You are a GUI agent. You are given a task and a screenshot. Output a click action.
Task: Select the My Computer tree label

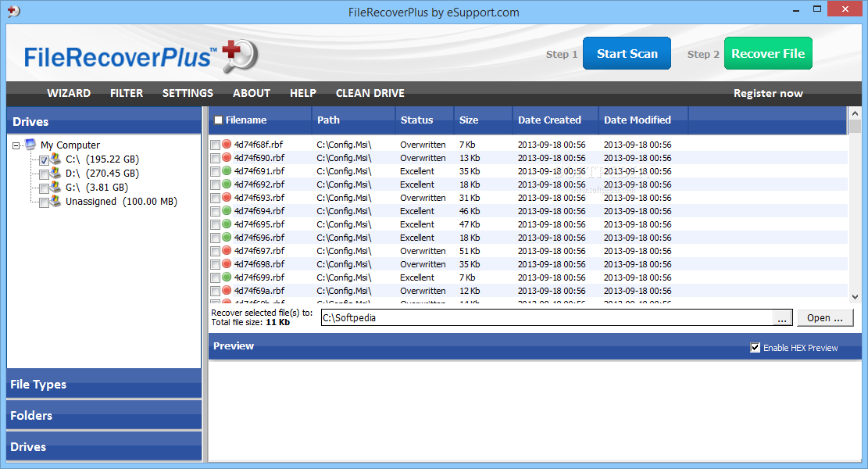point(70,145)
